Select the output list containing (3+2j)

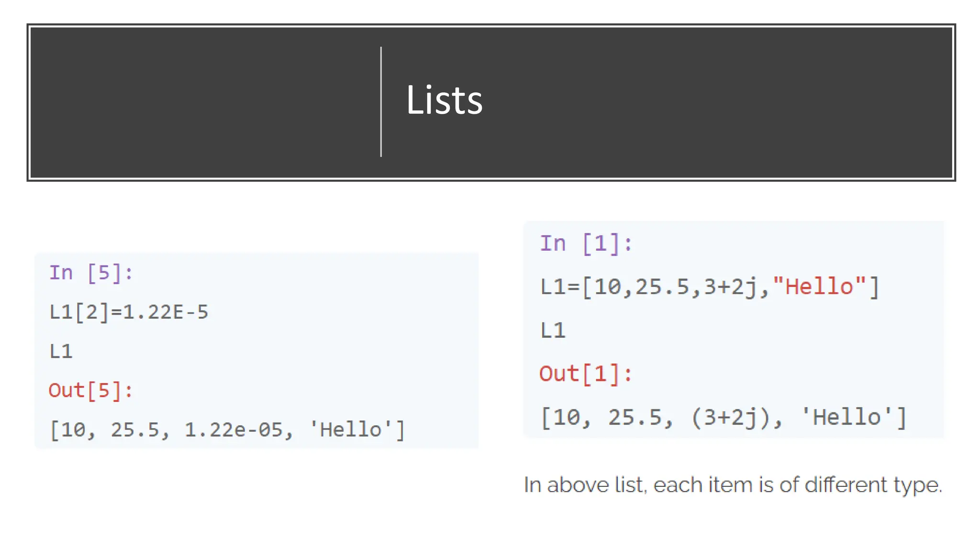tap(724, 417)
